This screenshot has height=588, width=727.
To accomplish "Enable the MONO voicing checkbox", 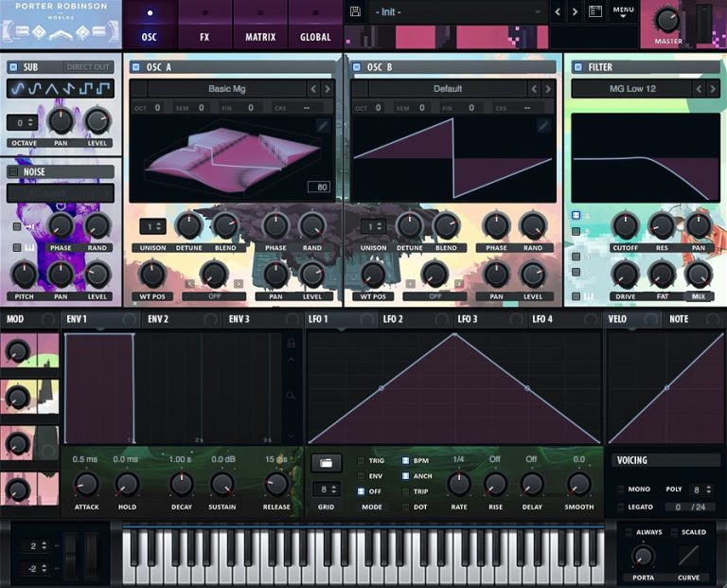I will pyautogui.click(x=620, y=489).
